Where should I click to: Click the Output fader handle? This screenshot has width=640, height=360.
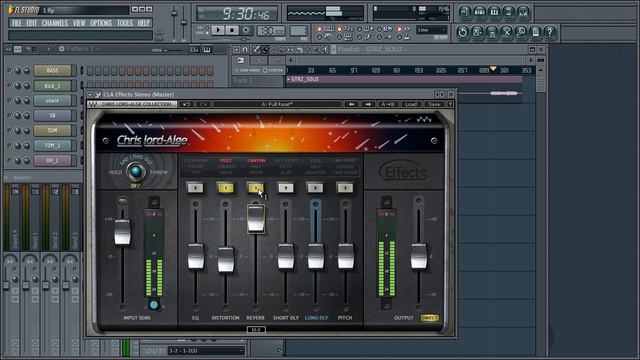click(419, 256)
